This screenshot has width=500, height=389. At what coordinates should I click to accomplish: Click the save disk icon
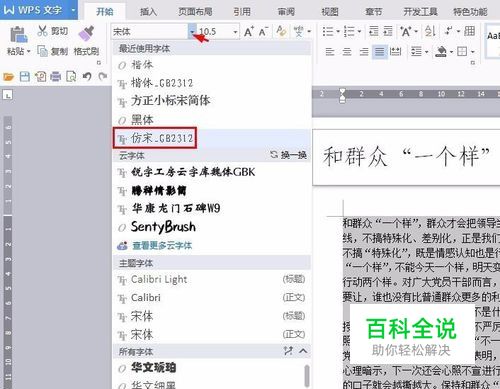coord(25,77)
